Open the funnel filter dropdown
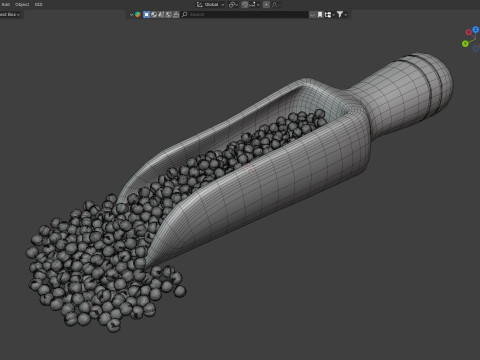This screenshot has width=480, height=360. click(342, 14)
